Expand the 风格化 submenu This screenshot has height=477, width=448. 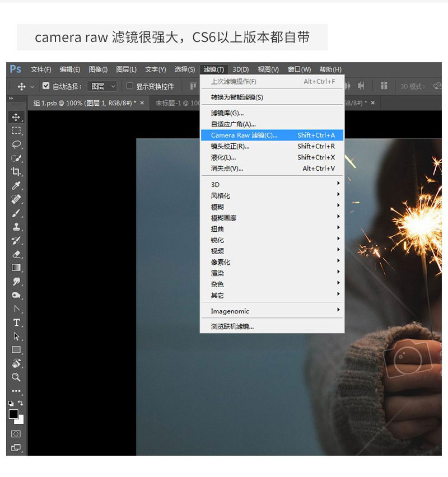(x=272, y=195)
